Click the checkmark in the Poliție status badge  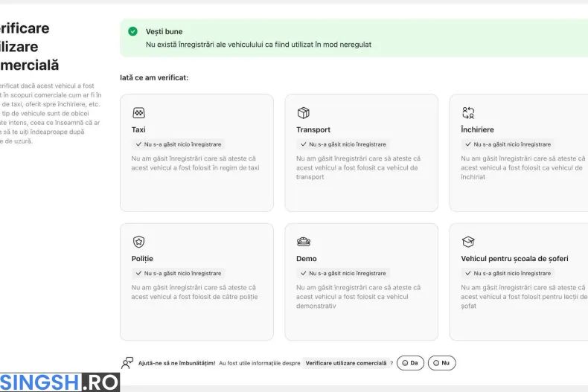click(138, 273)
